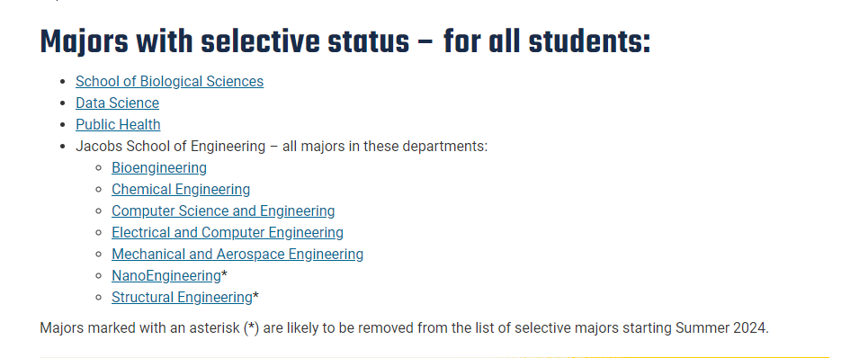Screen dimensions: 868x358
Task: Follow the Data Science link
Action: [x=117, y=103]
